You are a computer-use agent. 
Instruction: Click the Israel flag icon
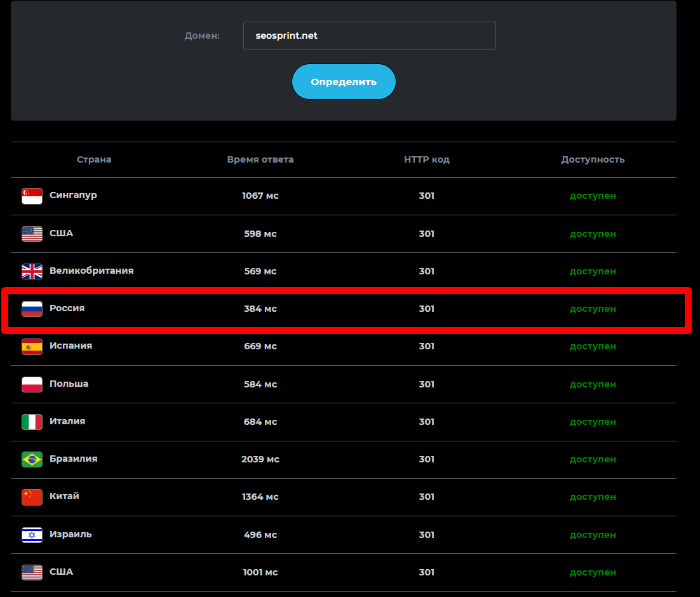(x=32, y=535)
